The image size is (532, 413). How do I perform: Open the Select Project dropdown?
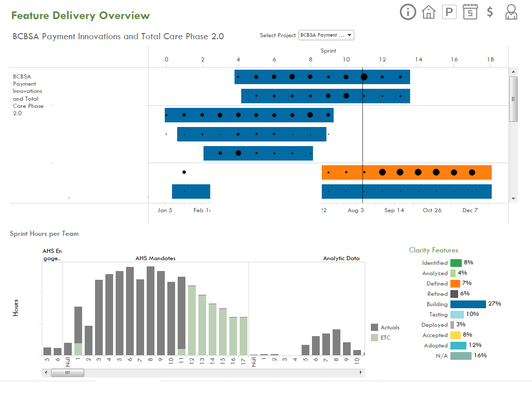click(326, 35)
